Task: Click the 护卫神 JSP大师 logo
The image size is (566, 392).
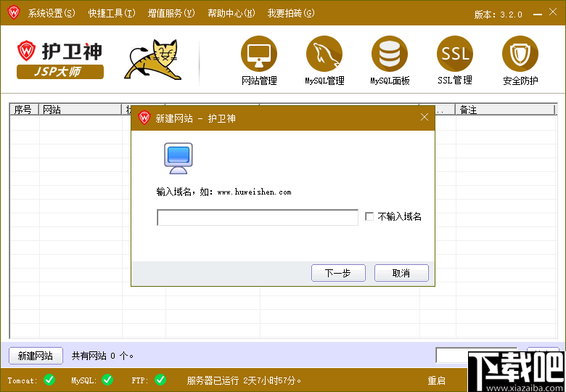Action: [x=60, y=60]
